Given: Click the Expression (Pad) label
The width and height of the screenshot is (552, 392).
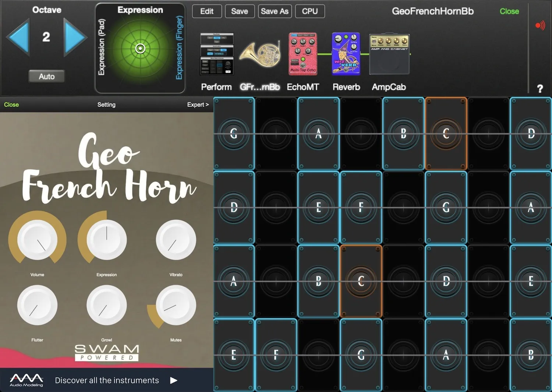Looking at the screenshot, I should click(x=102, y=47).
